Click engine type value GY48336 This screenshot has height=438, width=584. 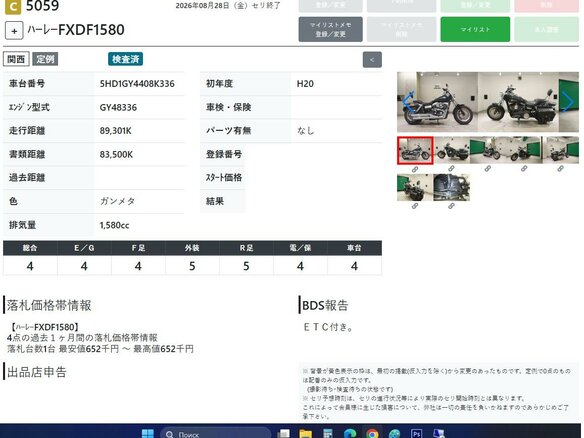(x=118, y=108)
